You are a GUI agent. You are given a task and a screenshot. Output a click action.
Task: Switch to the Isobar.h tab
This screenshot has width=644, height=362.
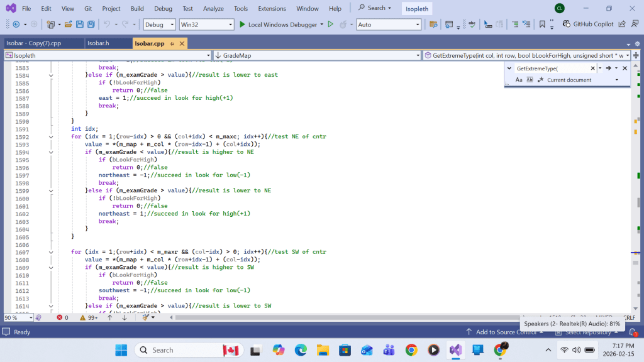98,43
